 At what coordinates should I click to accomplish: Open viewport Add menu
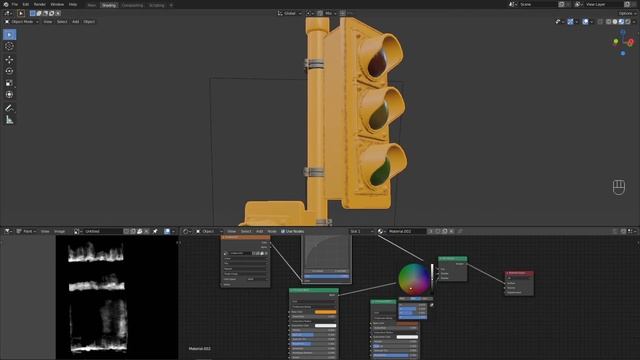(76, 22)
